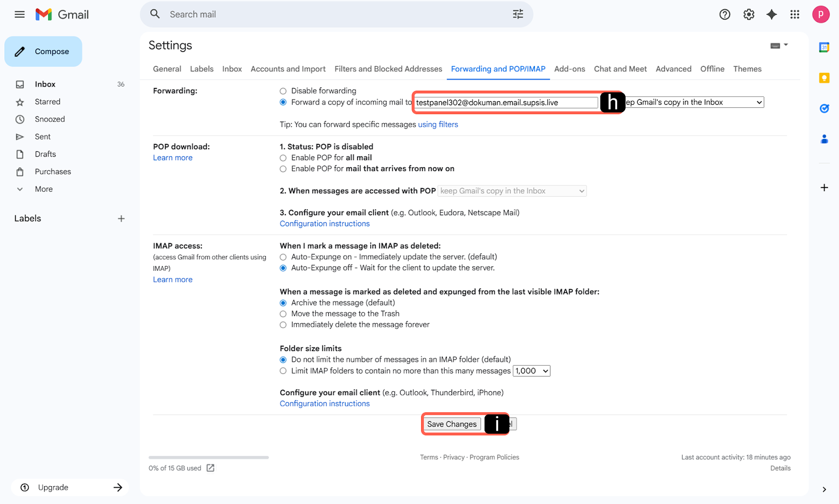Switch to Filters and Blocked Addresses tab

[388, 69]
